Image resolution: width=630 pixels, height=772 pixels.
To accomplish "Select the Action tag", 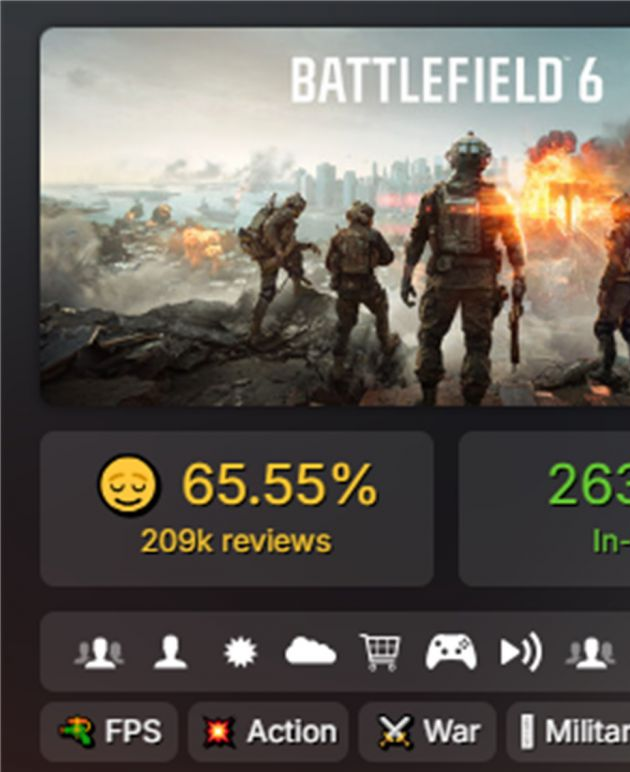I will tap(268, 732).
